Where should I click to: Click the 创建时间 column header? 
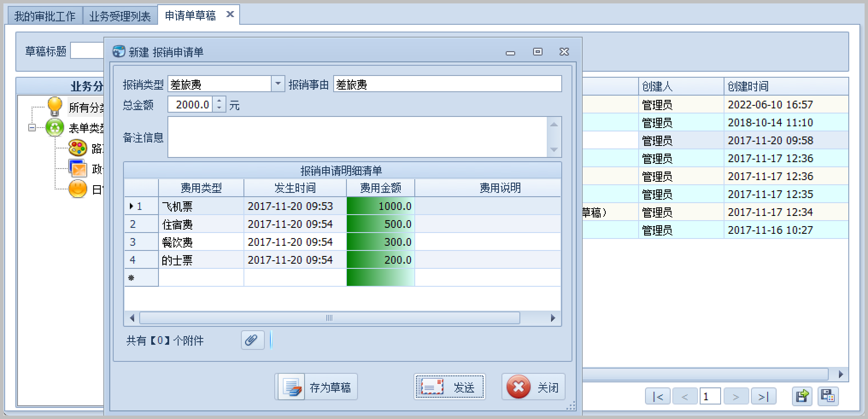pyautogui.click(x=786, y=86)
